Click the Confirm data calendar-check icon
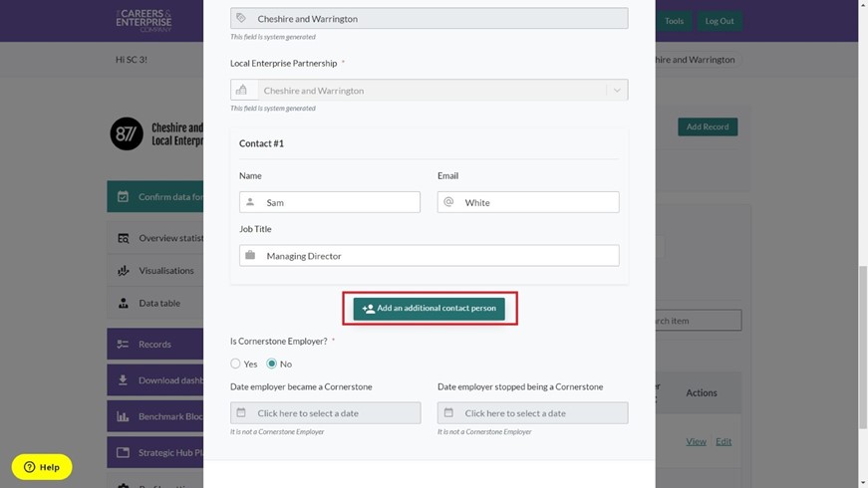This screenshot has height=488, width=868. click(x=124, y=197)
